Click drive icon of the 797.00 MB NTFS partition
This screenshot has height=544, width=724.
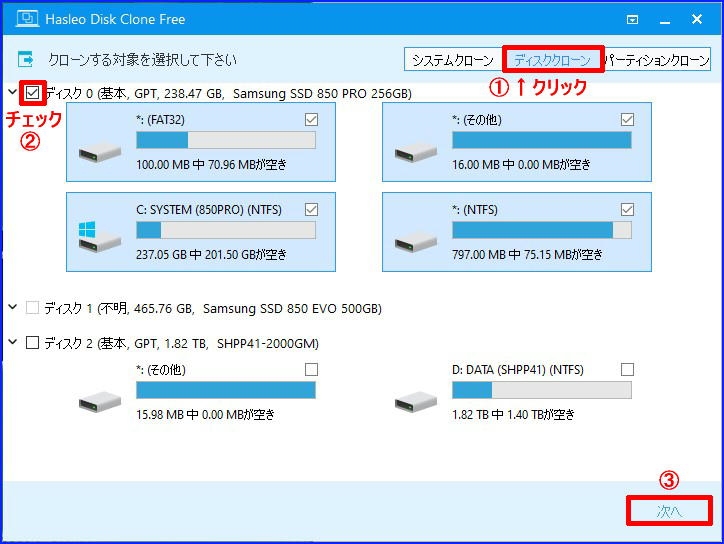pos(416,242)
